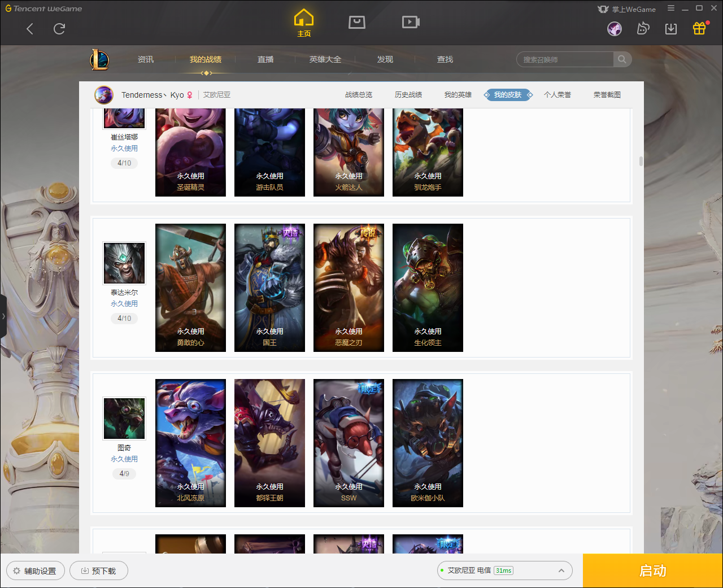The width and height of the screenshot is (723, 588).
Task: Open the 主页 home icon
Action: point(304,23)
